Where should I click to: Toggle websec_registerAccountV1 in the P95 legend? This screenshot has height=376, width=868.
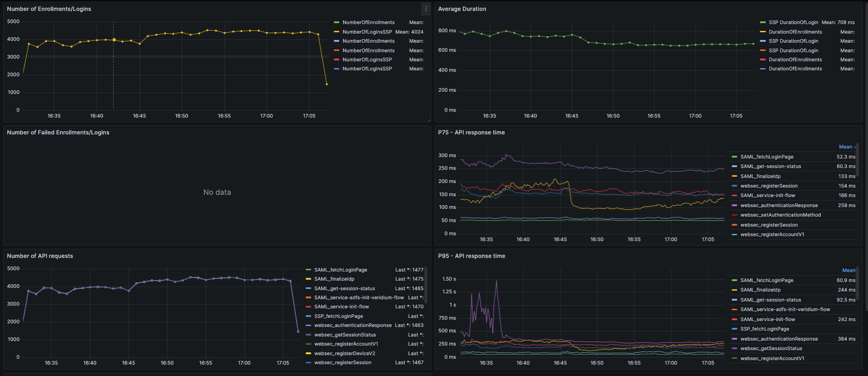tap(772, 358)
